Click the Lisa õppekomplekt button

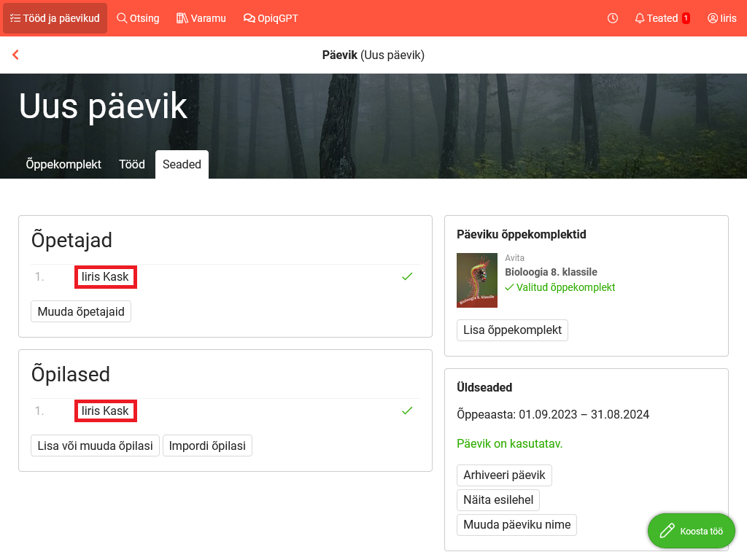pyautogui.click(x=512, y=330)
